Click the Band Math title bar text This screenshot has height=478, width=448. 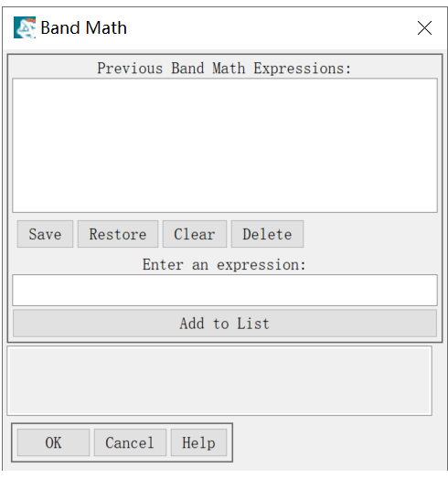coord(83,27)
